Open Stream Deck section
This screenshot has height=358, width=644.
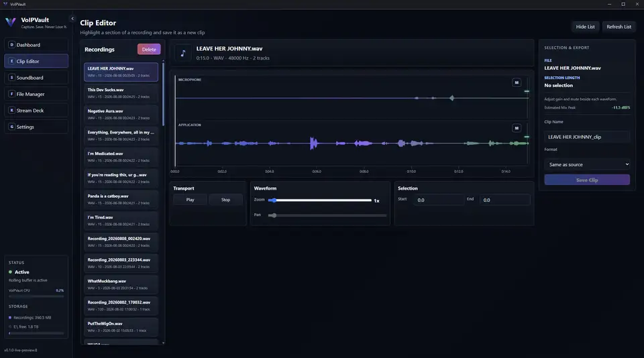point(36,111)
